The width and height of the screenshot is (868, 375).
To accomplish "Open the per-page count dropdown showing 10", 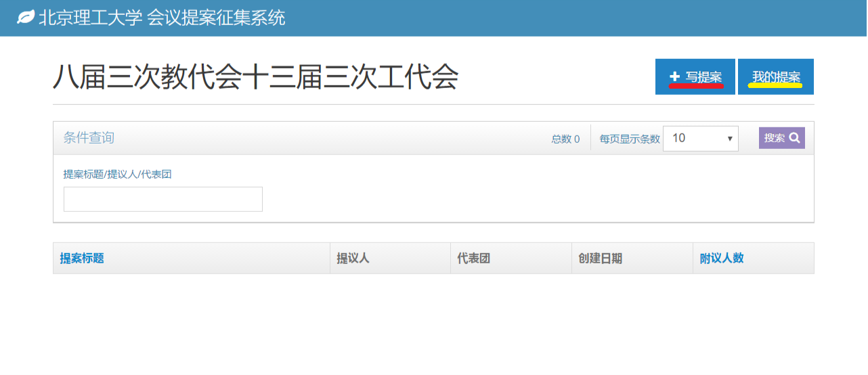I will click(x=699, y=138).
